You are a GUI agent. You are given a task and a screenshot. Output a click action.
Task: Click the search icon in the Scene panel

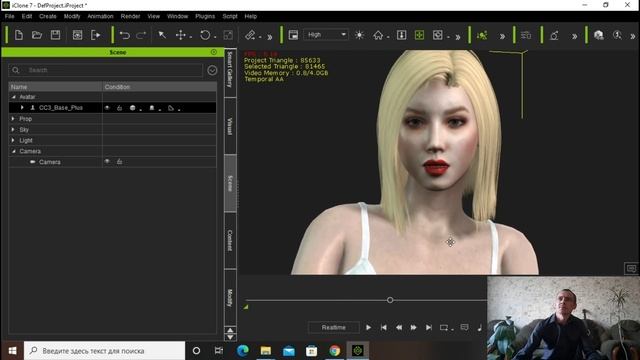16,70
